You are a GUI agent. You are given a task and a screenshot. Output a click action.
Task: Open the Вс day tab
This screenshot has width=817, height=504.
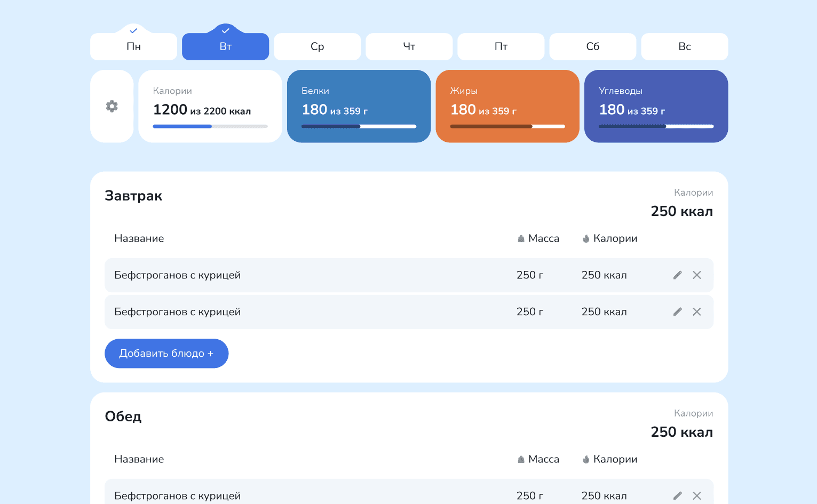click(x=684, y=46)
